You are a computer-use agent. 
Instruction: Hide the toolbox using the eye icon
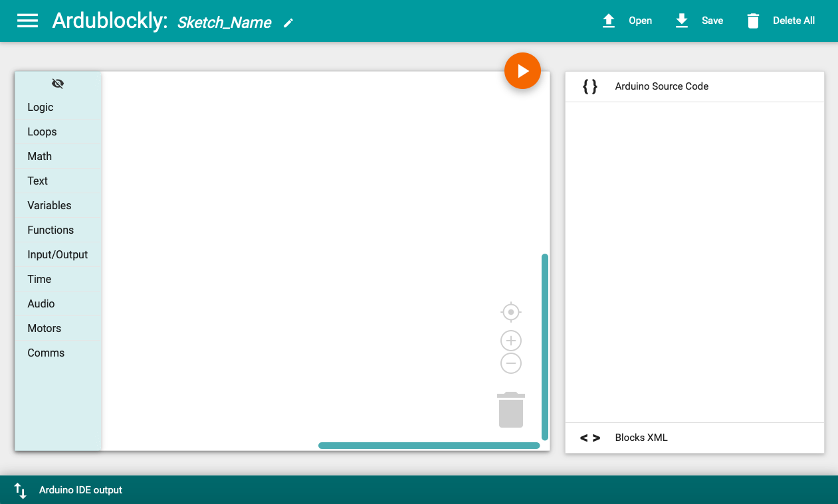[58, 84]
